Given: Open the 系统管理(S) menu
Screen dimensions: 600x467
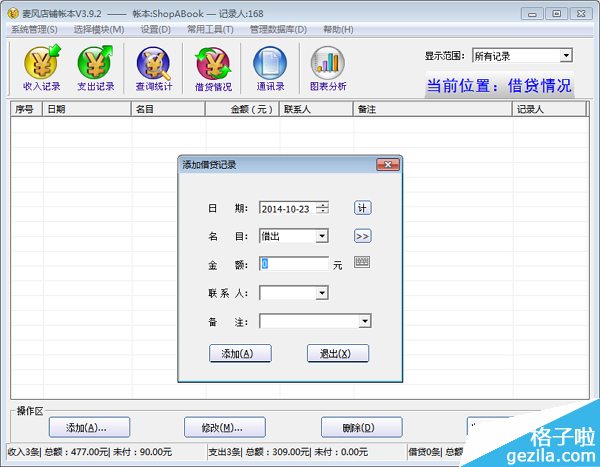Looking at the screenshot, I should click(x=34, y=30).
